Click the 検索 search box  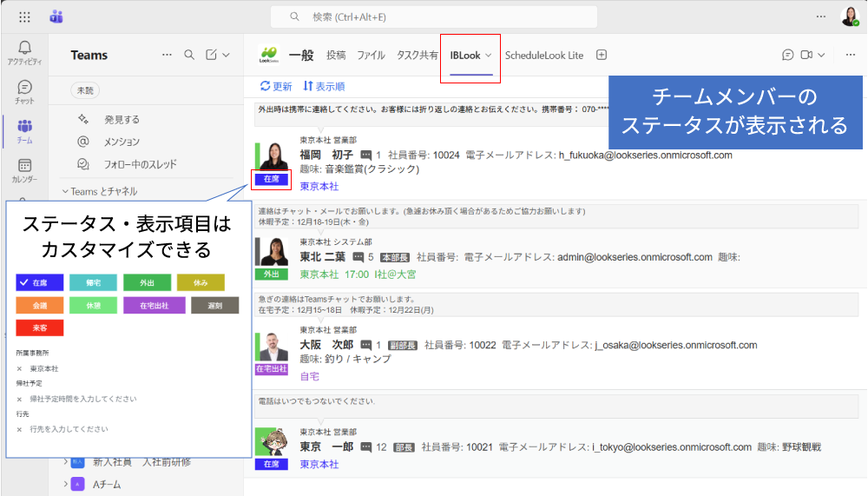[434, 17]
